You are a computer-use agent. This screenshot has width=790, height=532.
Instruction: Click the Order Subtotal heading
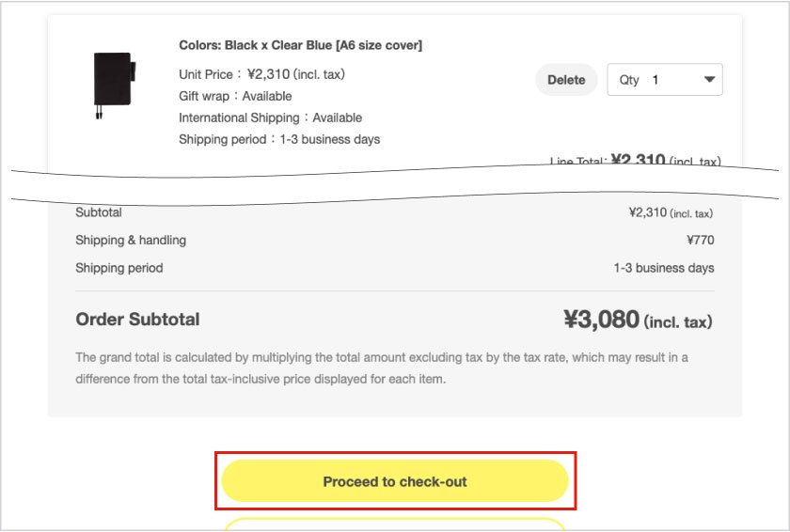pyautogui.click(x=137, y=320)
